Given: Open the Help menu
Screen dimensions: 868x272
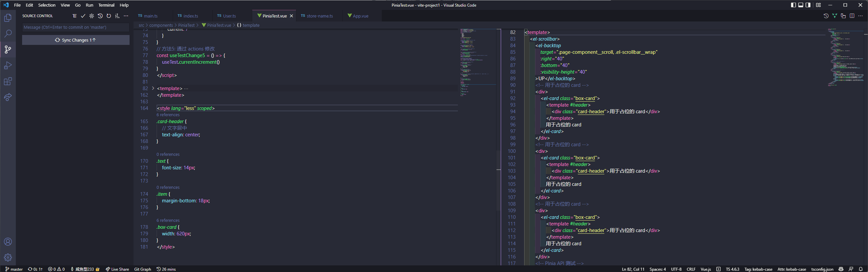Looking at the screenshot, I should [x=124, y=5].
